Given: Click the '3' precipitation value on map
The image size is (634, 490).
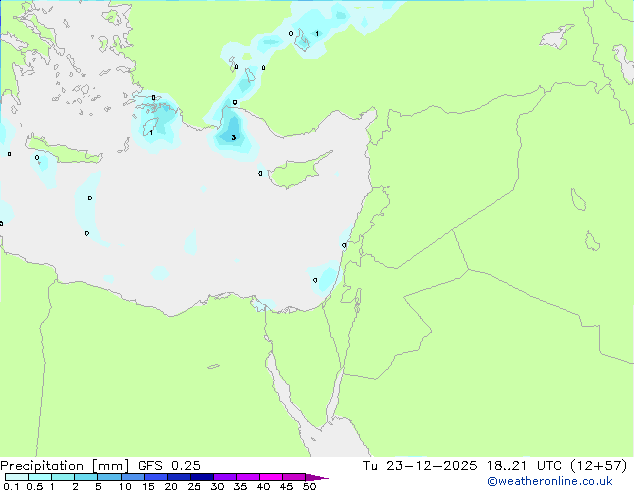Looking at the screenshot, I should pos(234,137).
